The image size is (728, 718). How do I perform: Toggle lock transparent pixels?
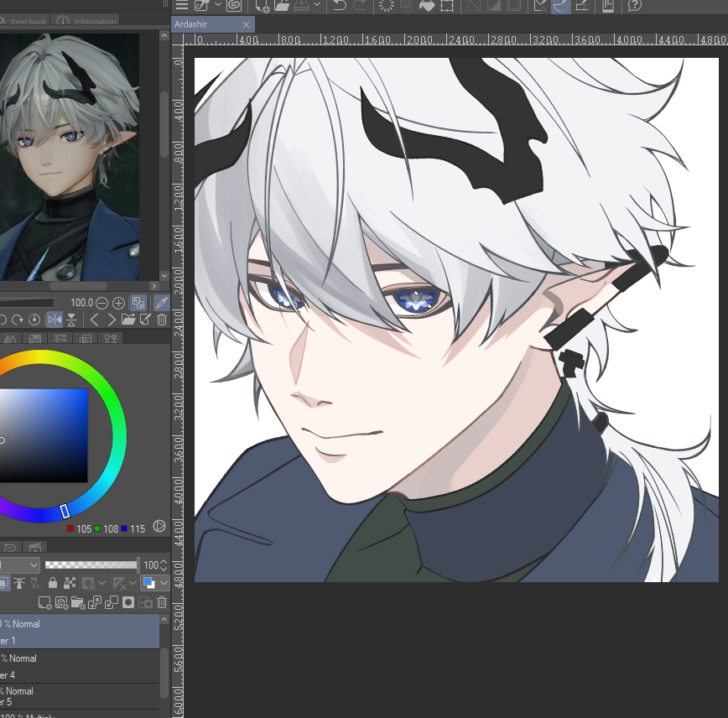[x=70, y=582]
